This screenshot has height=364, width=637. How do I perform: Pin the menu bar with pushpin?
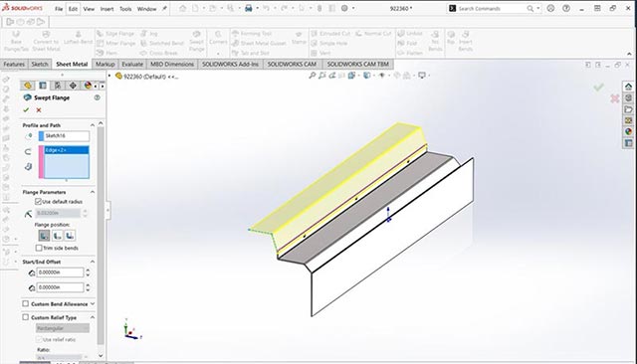pos(164,9)
